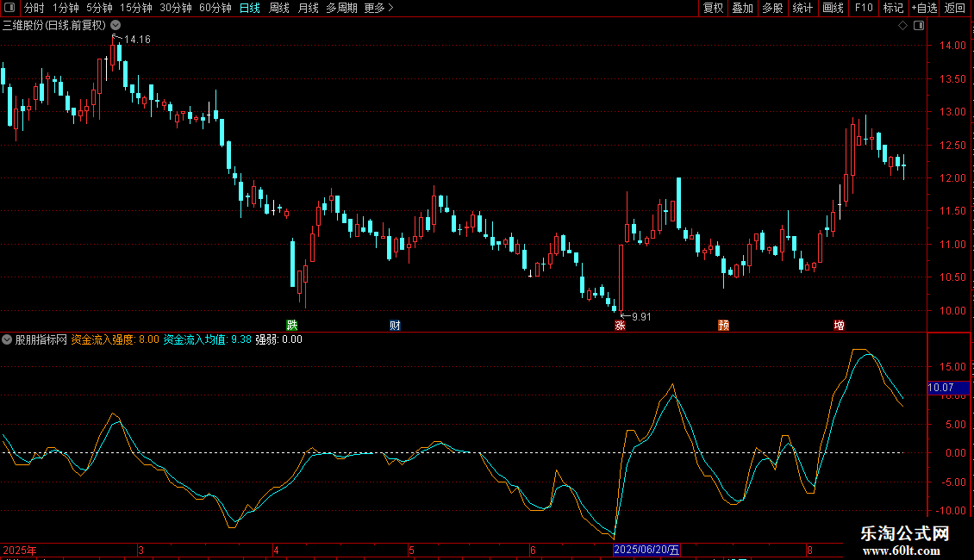Click the panel layout icon at top-left
The width and height of the screenshot is (974, 560).
pos(9,8)
